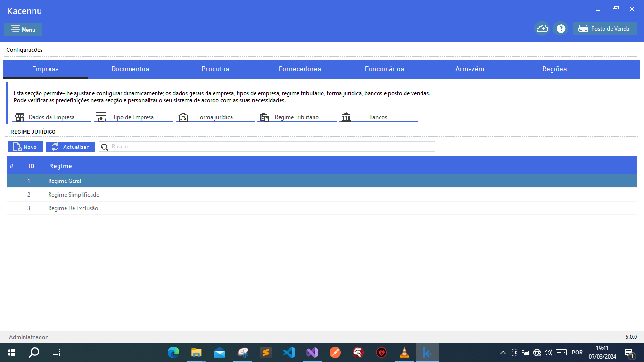Image resolution: width=644 pixels, height=362 pixels.
Task: Open Posto de Venda
Action: coord(605,29)
